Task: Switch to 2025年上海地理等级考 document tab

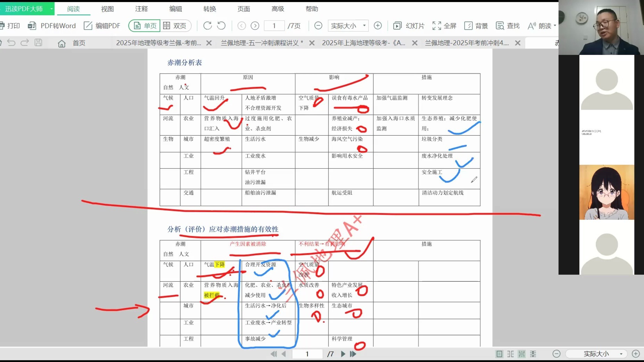Action: pyautogui.click(x=364, y=43)
